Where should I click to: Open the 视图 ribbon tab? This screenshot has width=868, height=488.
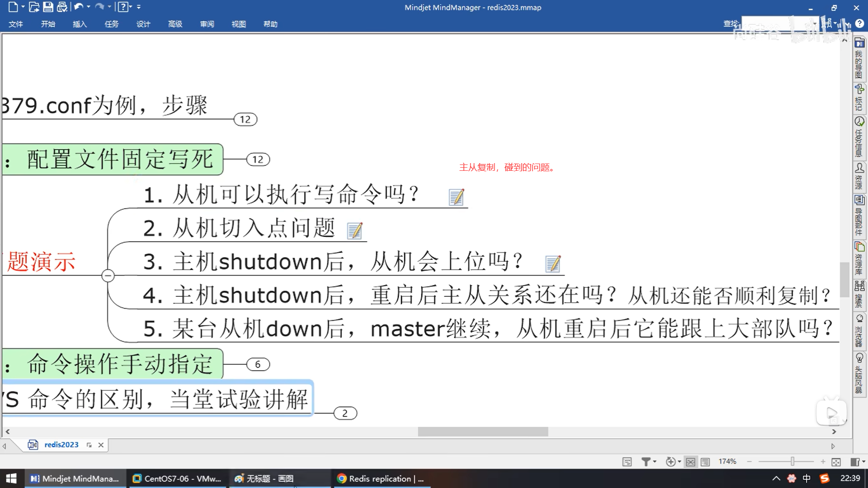coord(238,24)
